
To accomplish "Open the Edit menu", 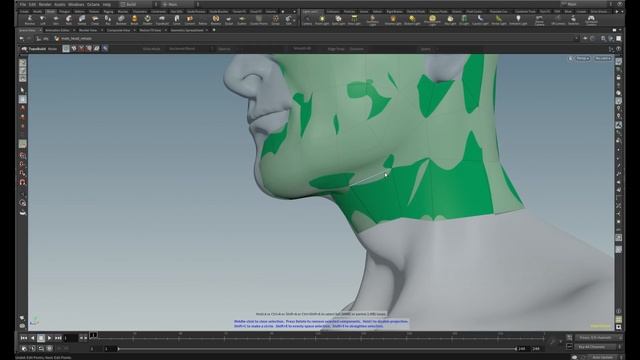I will (x=32, y=4).
